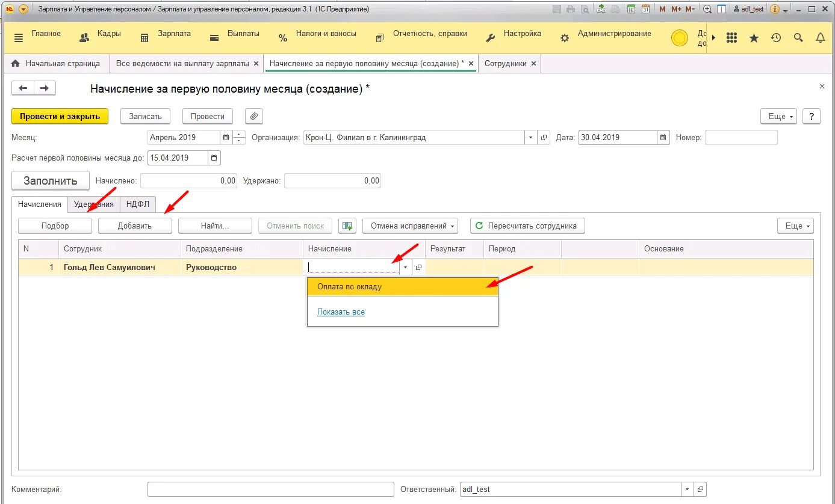This screenshot has width=835, height=504.
Task: Expand the Начисление cell dropdown arrow
Action: (x=405, y=267)
